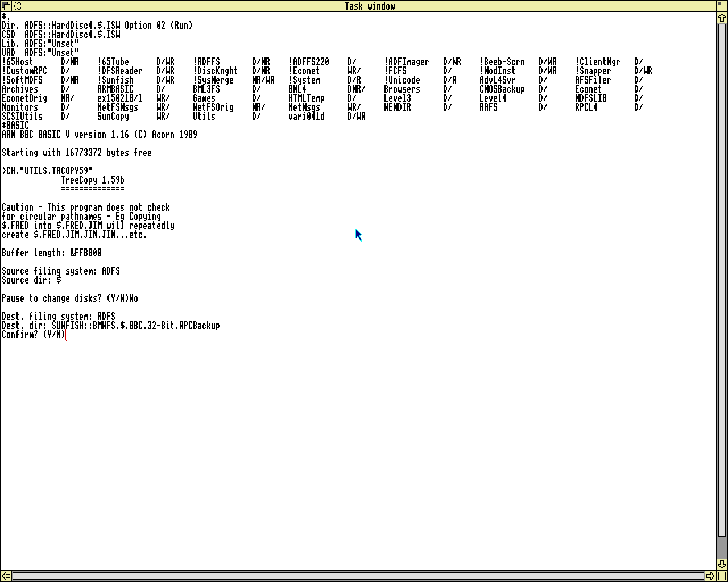Image resolution: width=728 pixels, height=582 pixels.
Task: Click the Task window title bar
Action: [x=370, y=6]
